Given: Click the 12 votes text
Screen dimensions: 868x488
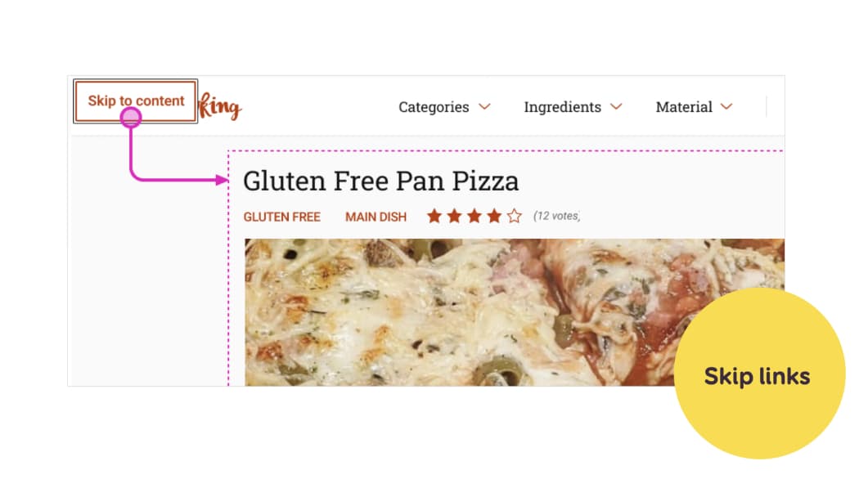Looking at the screenshot, I should [556, 216].
